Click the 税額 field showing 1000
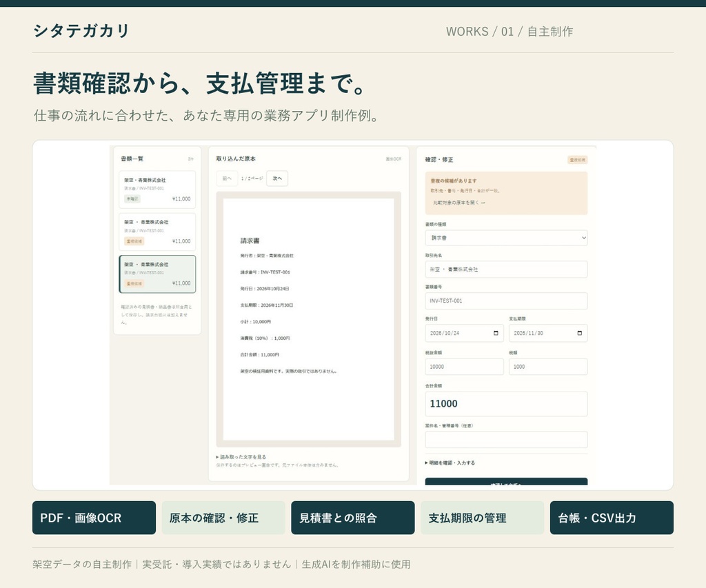 pyautogui.click(x=548, y=367)
